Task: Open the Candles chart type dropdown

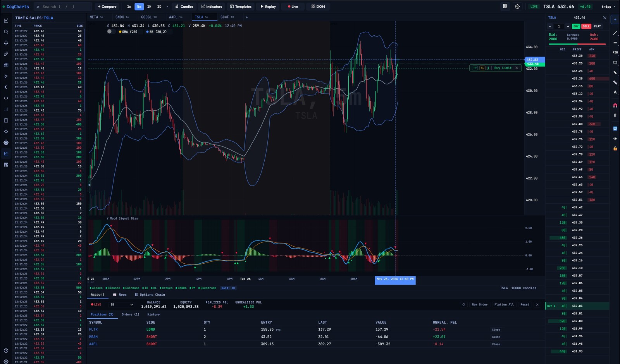Action: click(x=184, y=7)
